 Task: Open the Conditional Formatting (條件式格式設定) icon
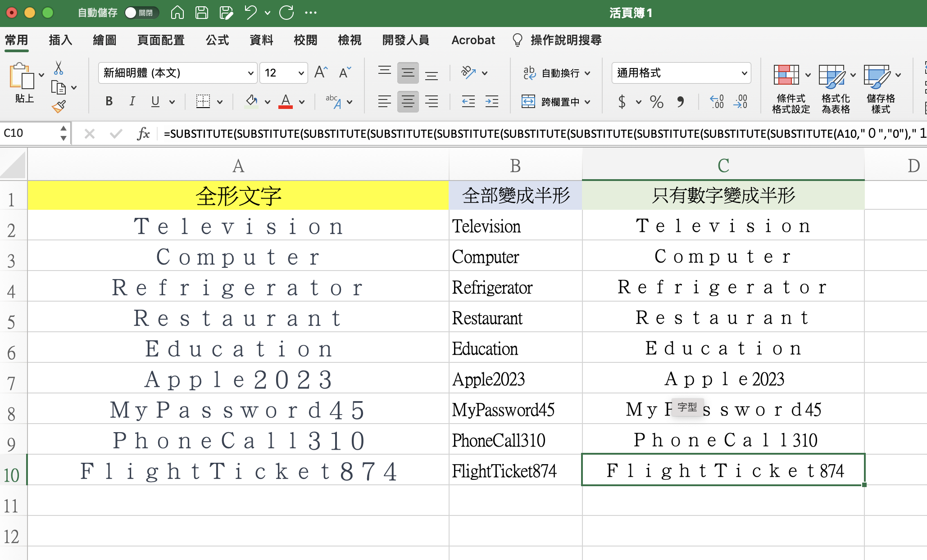tap(786, 76)
